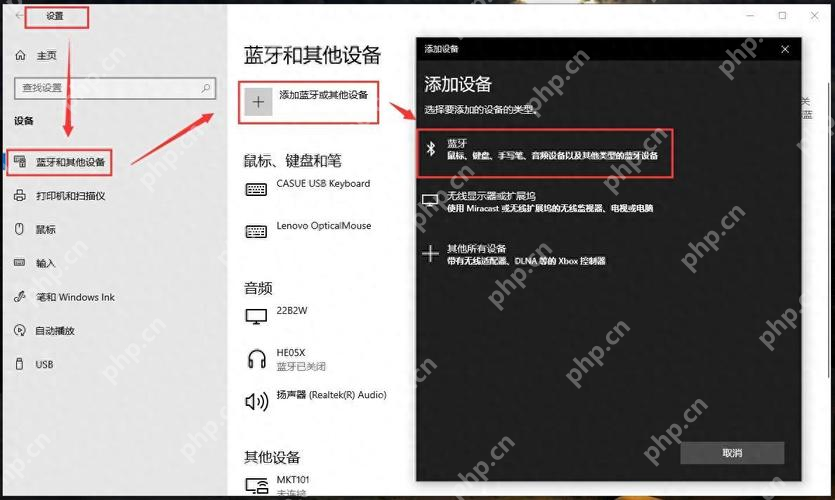The width and height of the screenshot is (835, 500).
Task: Open the 主页 home icon
Action: coord(20,55)
